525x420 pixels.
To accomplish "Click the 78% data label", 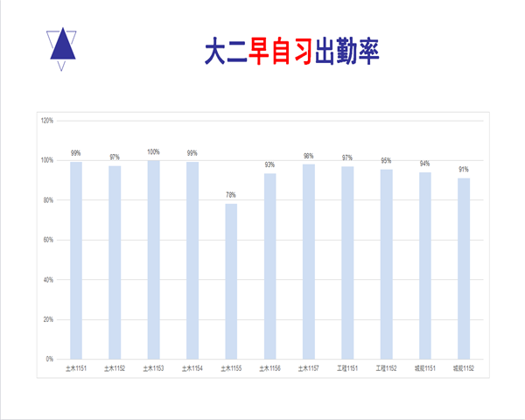I will [231, 195].
